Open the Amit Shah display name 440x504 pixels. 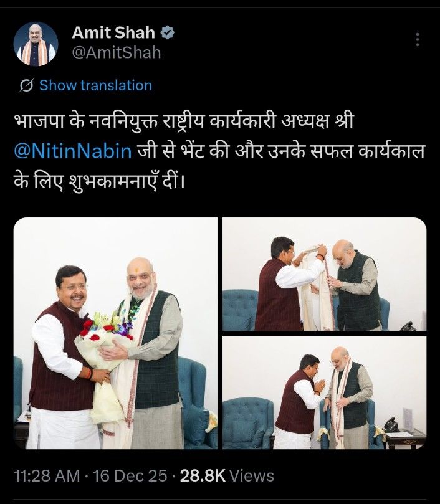pos(113,32)
